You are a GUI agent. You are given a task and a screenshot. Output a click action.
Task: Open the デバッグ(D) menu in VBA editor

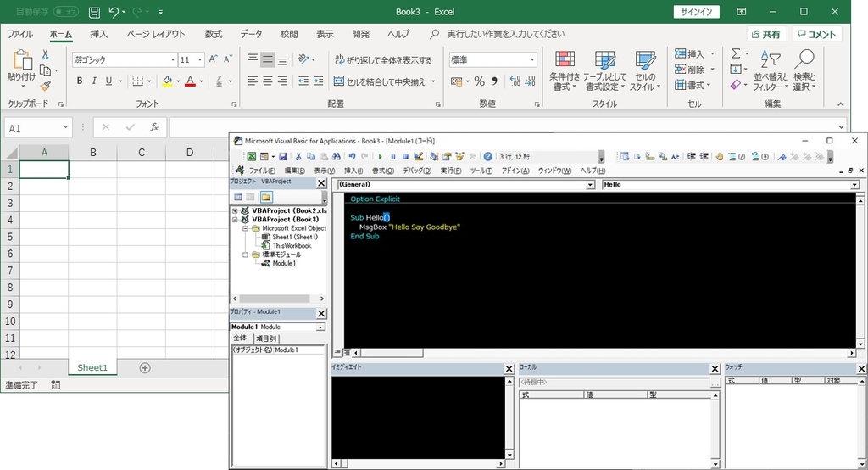(x=417, y=171)
